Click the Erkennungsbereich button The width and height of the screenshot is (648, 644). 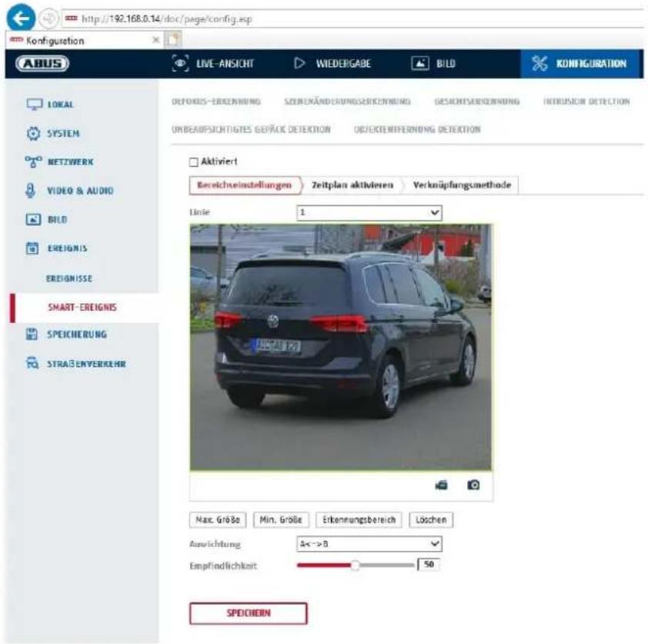coord(359,519)
